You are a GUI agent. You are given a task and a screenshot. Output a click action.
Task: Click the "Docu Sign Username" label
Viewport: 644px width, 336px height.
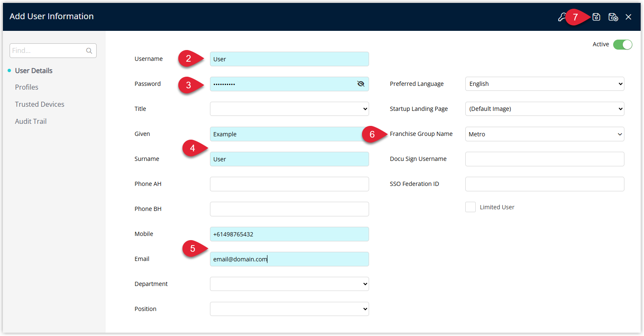point(418,159)
